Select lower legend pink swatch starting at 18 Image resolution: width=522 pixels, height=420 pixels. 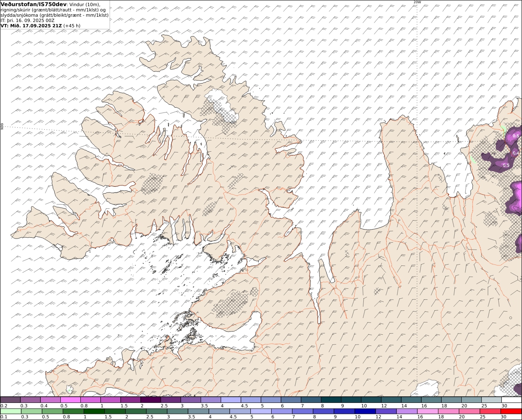(x=448, y=411)
